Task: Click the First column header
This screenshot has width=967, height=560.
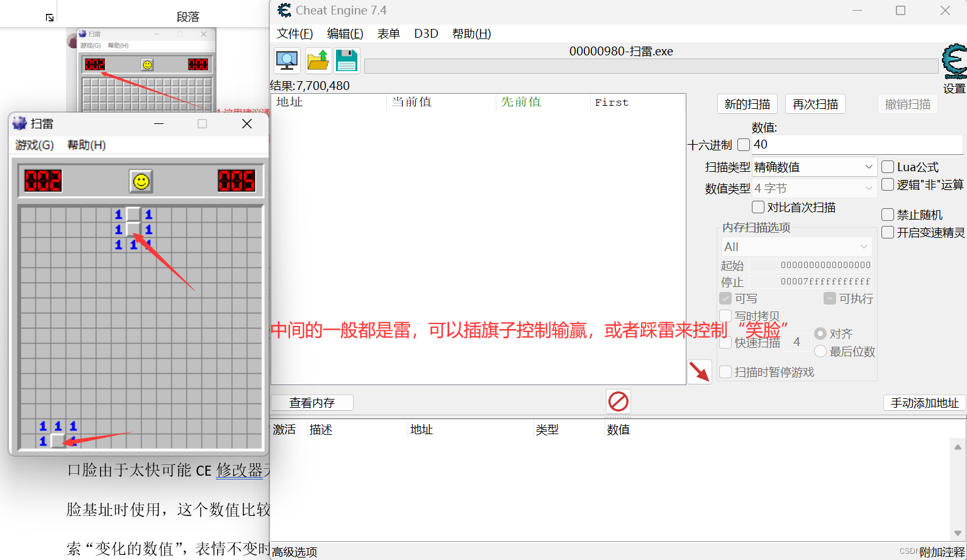Action: (x=638, y=102)
